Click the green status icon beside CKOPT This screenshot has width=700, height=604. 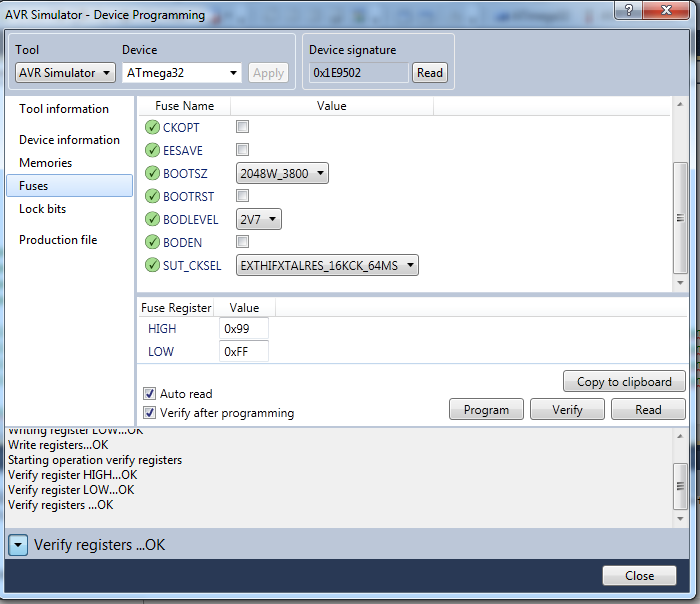click(152, 127)
